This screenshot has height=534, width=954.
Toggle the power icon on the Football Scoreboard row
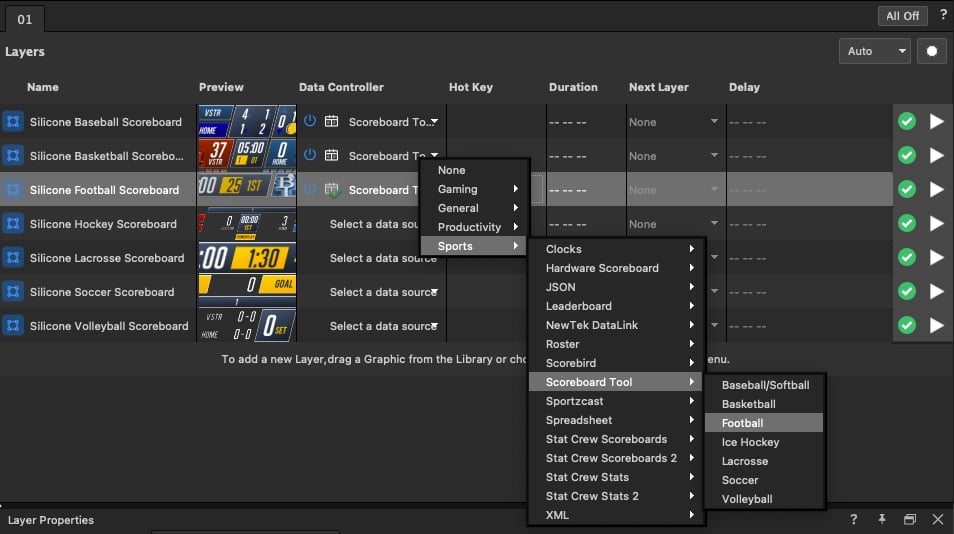point(310,189)
